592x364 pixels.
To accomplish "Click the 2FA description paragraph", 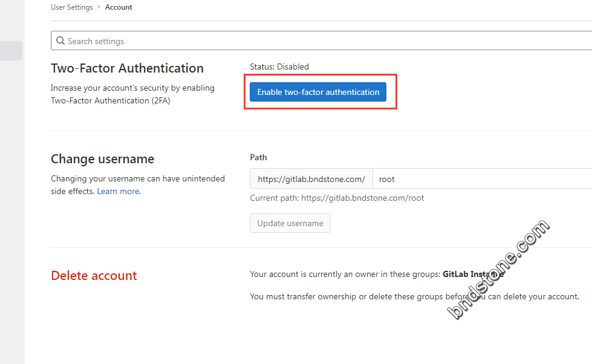I will [132, 94].
